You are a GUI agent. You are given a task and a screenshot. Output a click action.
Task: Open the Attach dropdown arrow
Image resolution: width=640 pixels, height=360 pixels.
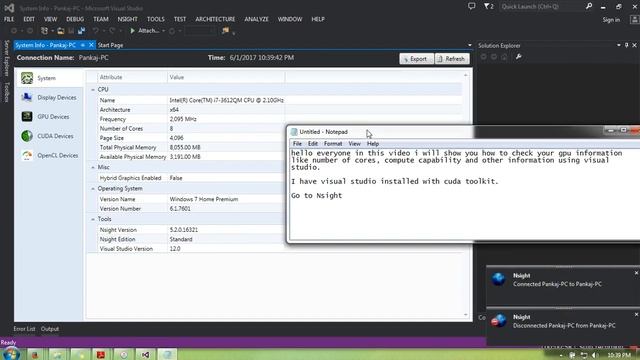pyautogui.click(x=164, y=31)
